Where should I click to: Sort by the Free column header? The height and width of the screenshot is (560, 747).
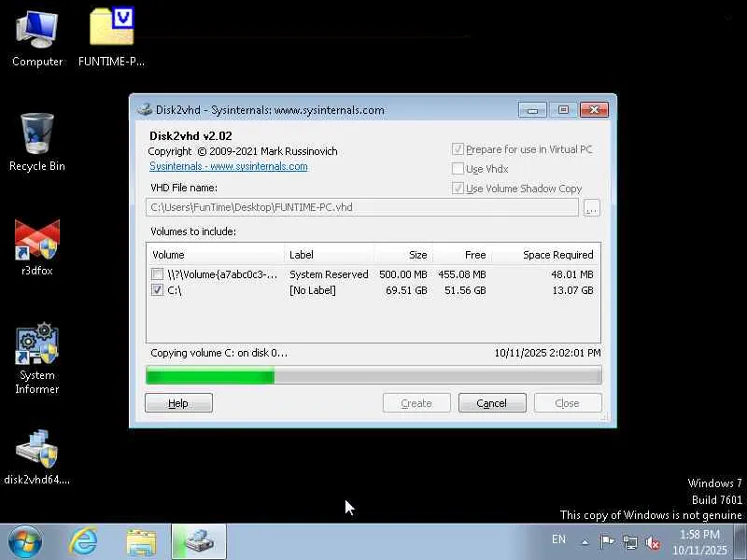click(x=462, y=255)
